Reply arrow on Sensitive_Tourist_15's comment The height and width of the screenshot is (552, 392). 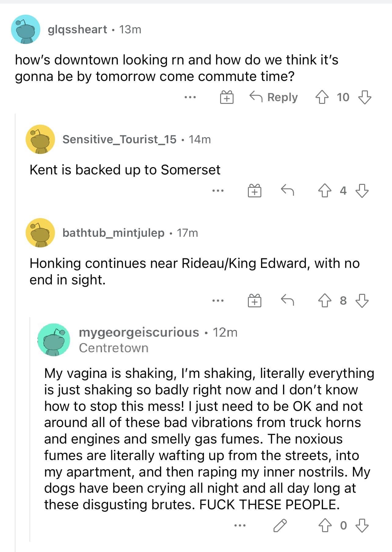(x=287, y=190)
